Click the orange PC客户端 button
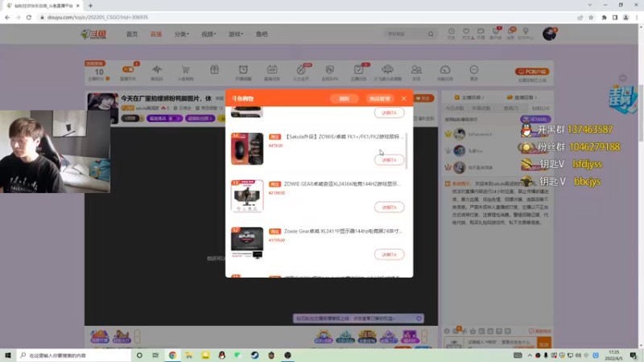The width and height of the screenshot is (644, 362). click(x=532, y=72)
